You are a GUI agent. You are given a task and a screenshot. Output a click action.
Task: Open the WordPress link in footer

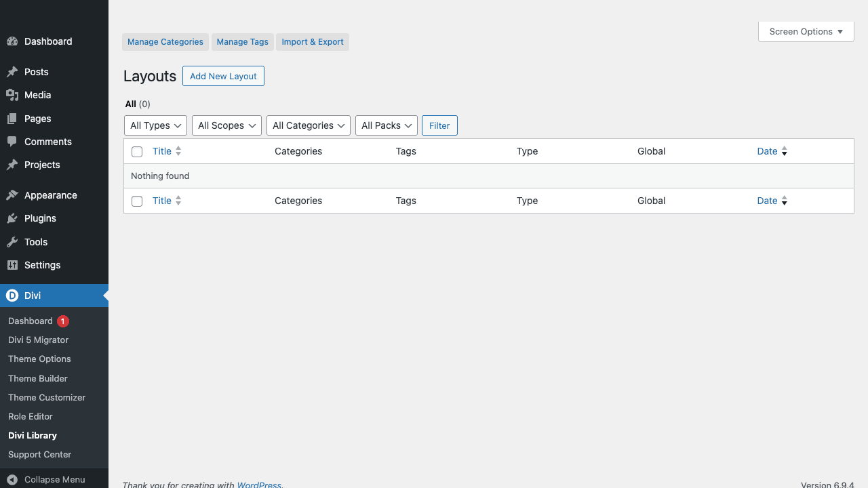258,485
